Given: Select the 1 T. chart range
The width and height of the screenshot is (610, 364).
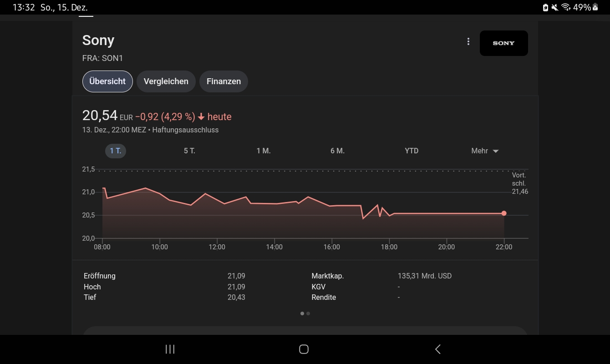Looking at the screenshot, I should pyautogui.click(x=116, y=151).
